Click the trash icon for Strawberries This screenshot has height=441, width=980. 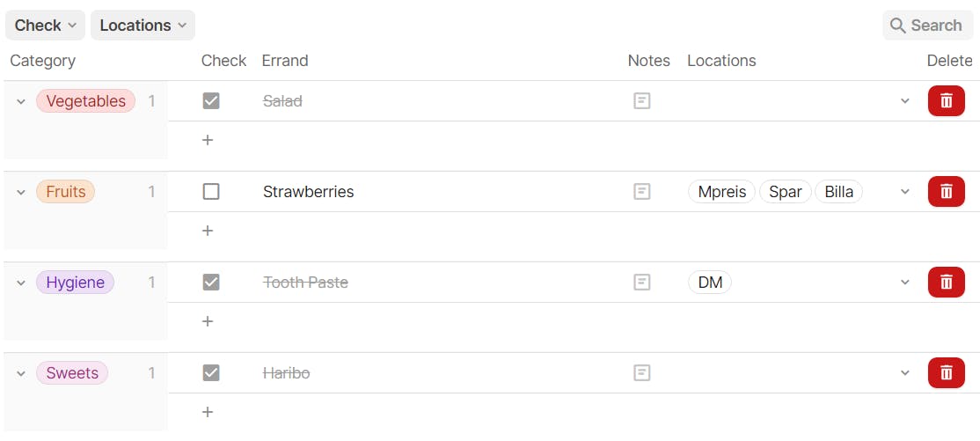click(x=947, y=191)
